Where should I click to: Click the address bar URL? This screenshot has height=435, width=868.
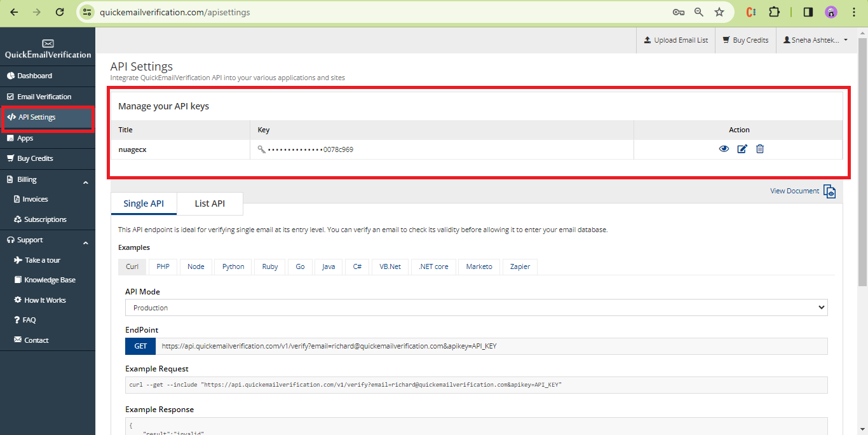click(x=175, y=12)
